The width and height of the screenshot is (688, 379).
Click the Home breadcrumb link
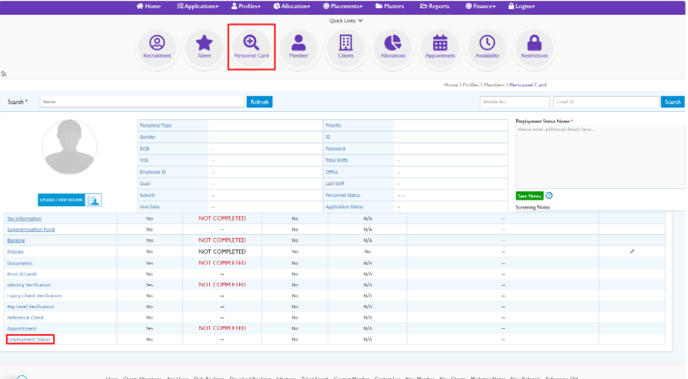(451, 85)
